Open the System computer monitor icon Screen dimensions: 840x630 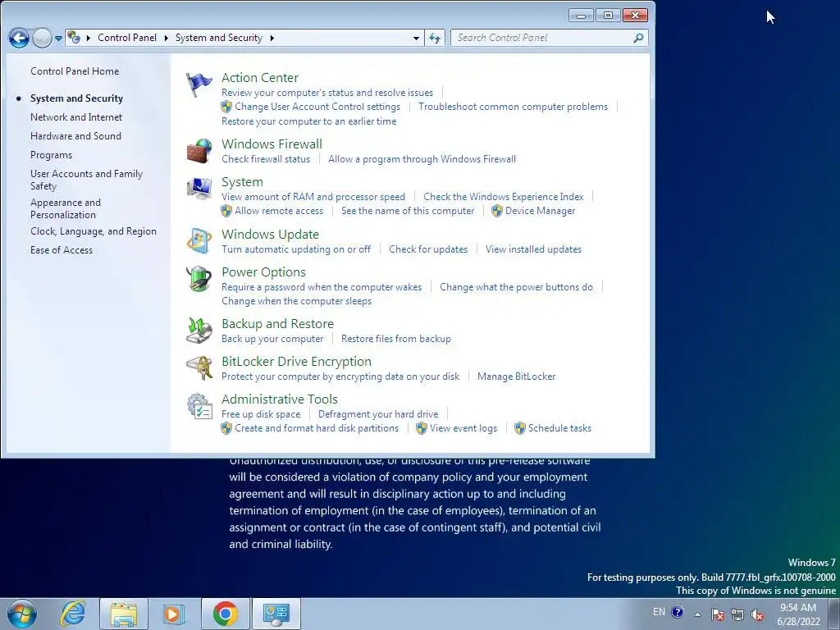199,189
